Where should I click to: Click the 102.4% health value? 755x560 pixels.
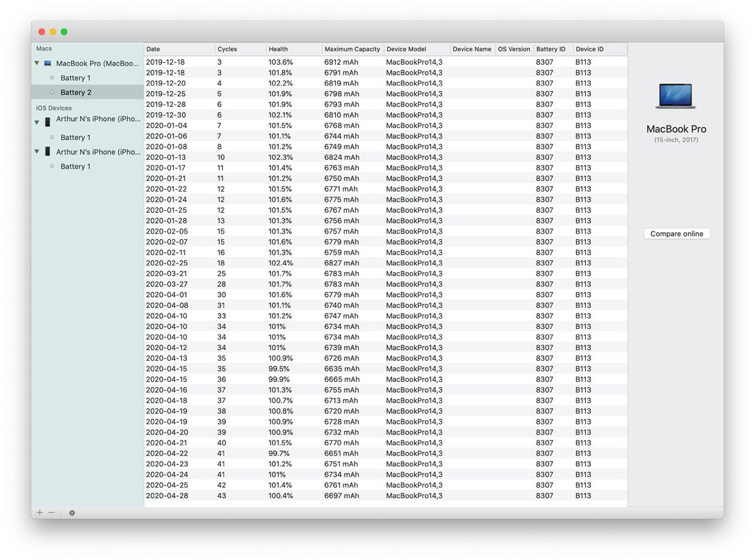[x=281, y=263]
